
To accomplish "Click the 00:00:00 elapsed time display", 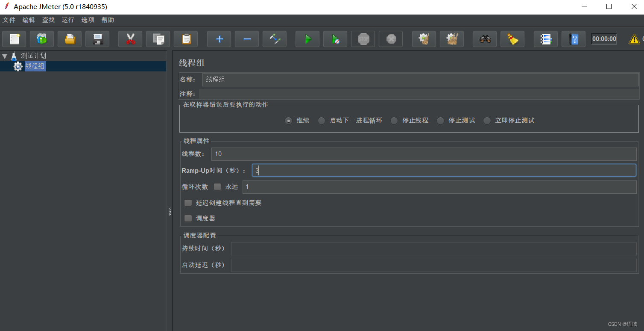I will tap(604, 39).
